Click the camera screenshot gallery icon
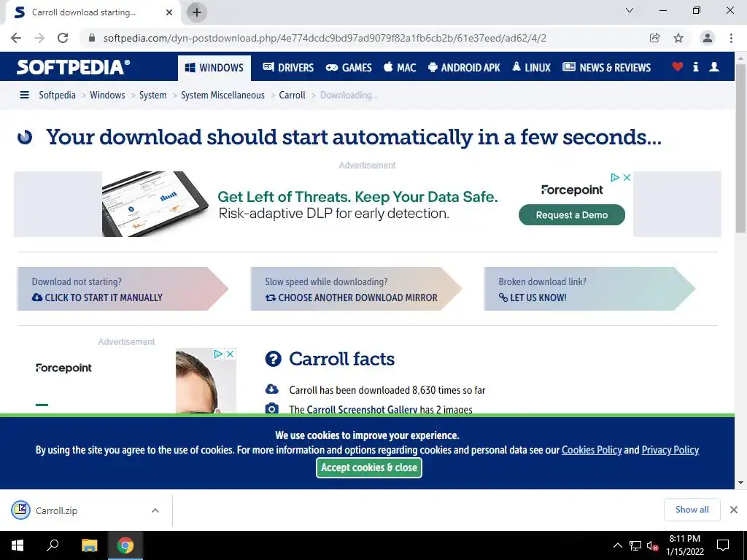This screenshot has width=747, height=560. 271,408
